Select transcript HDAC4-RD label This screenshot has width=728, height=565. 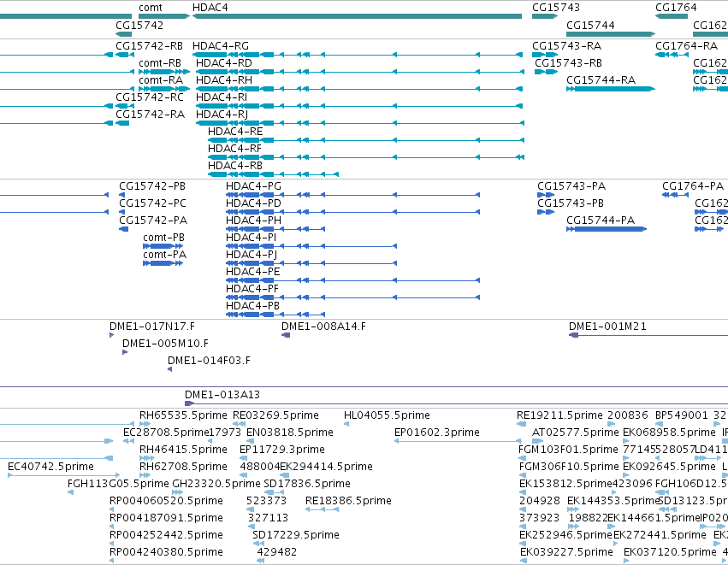(224, 63)
